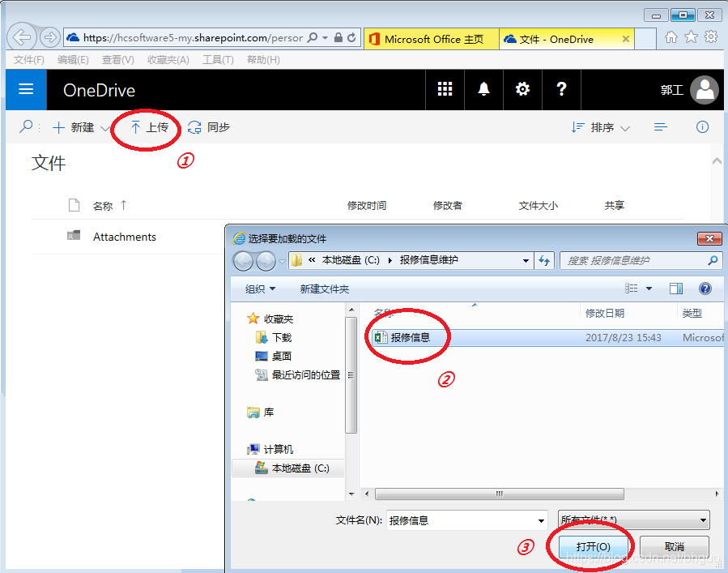This screenshot has height=573, width=728.
Task: Change view style icon in file dialog
Action: pos(632,289)
